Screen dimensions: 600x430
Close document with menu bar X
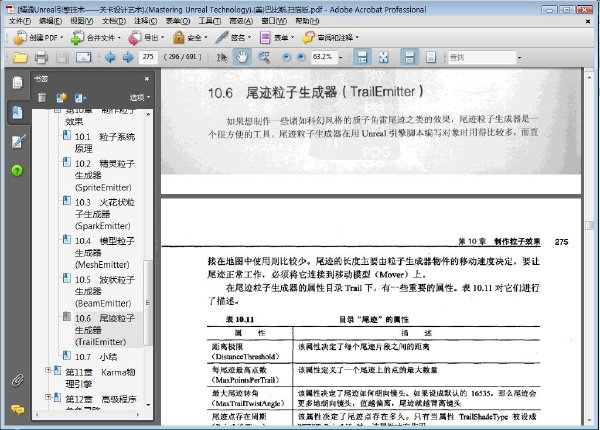[x=588, y=21]
